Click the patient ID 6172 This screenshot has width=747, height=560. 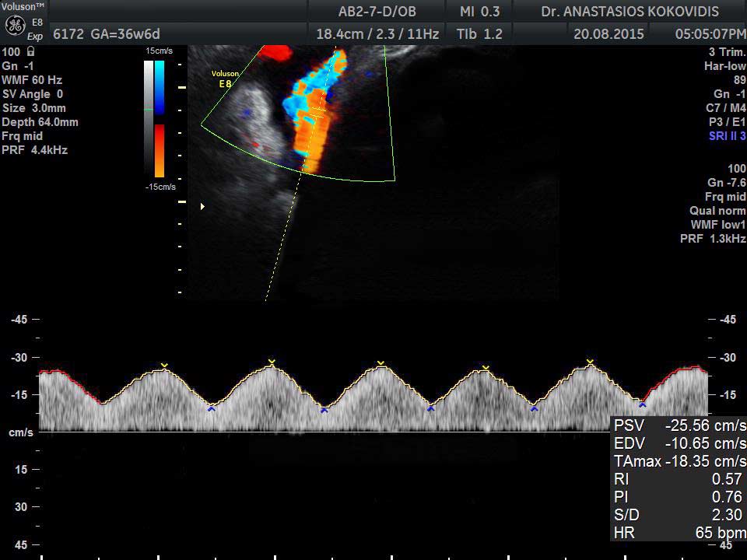(68, 34)
